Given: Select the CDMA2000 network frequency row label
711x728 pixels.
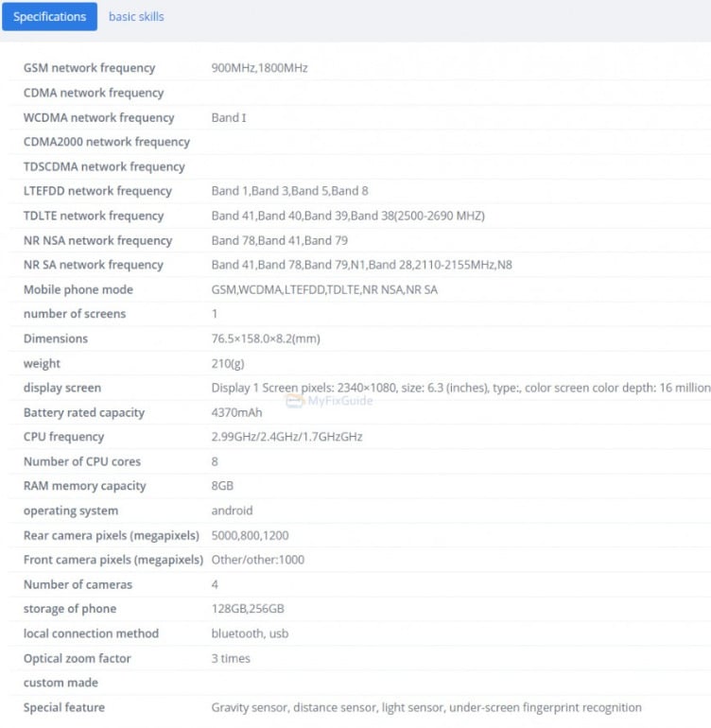Looking at the screenshot, I should pos(106,142).
